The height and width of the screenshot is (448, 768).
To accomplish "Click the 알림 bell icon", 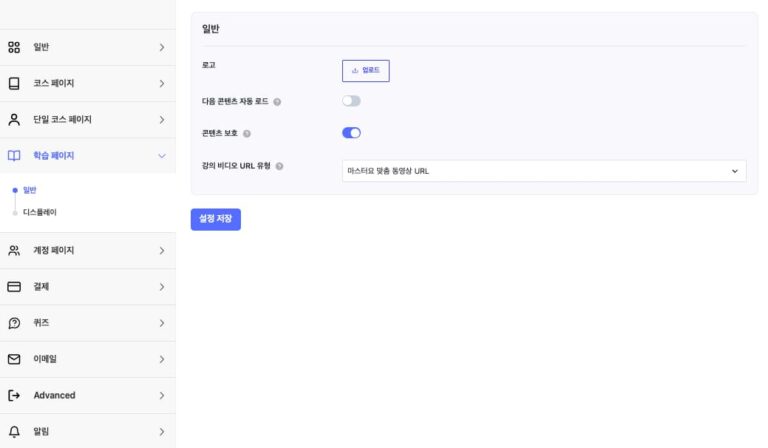I will (x=14, y=431).
